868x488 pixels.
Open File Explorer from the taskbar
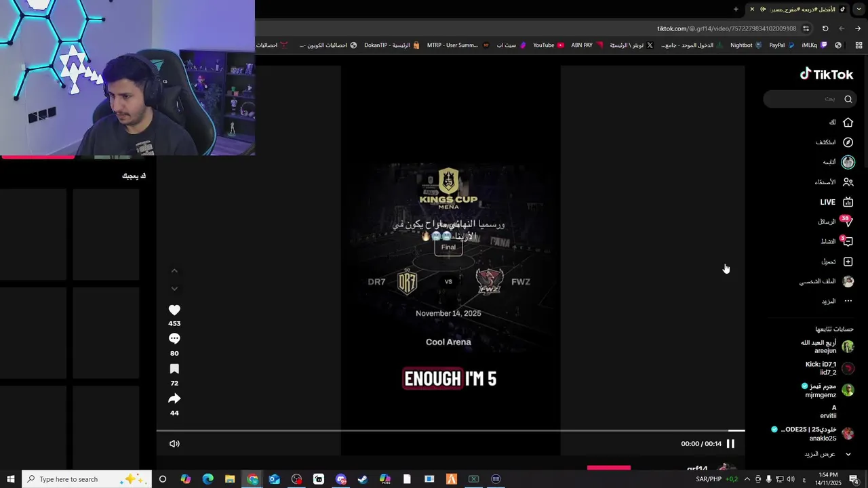point(230,479)
